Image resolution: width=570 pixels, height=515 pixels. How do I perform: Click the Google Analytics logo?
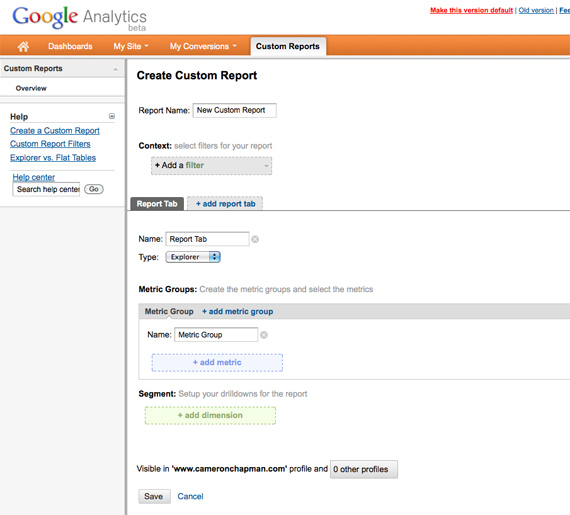pos(80,18)
